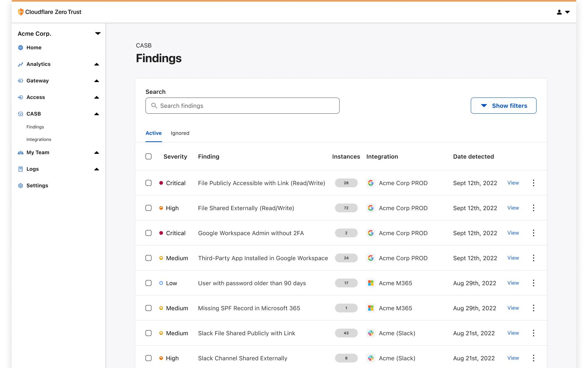Click Google icon in Third-Party App row
The height and width of the screenshot is (368, 588).
click(371, 258)
